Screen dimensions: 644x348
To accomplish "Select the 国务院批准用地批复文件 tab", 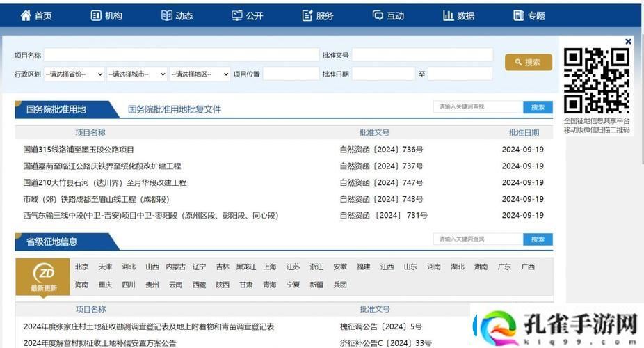I will click(174, 109).
